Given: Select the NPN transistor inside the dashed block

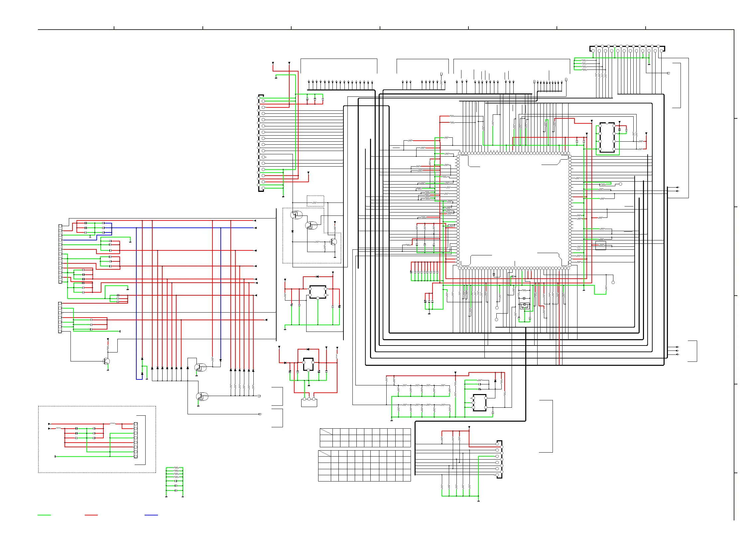Looking at the screenshot, I should point(333,242).
